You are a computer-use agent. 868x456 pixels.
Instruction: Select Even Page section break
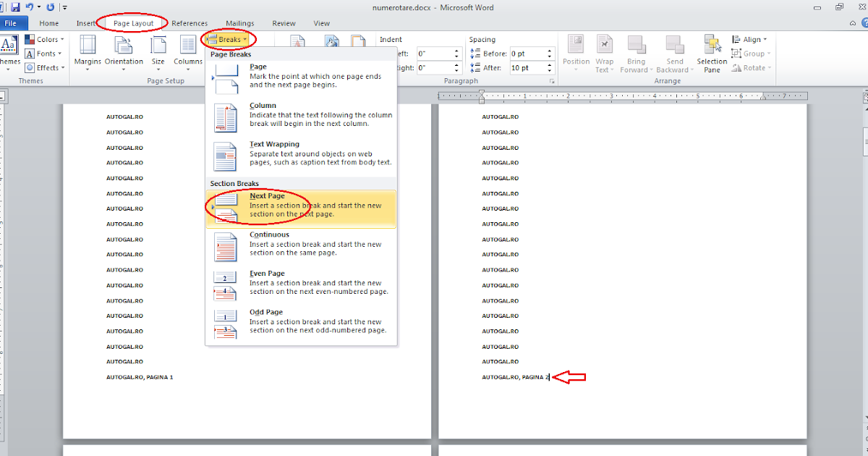(301, 284)
